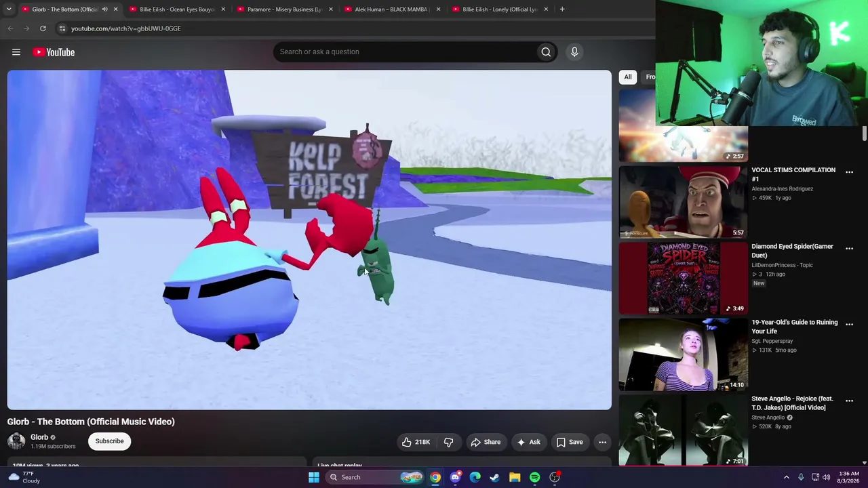The image size is (868, 488).
Task: Click the page scrollbar thumb
Action: click(865, 134)
